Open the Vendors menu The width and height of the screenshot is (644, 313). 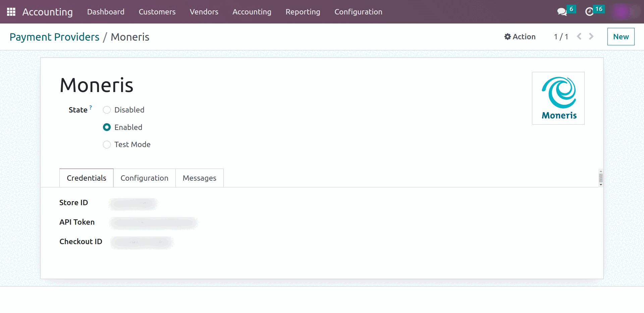[204, 12]
